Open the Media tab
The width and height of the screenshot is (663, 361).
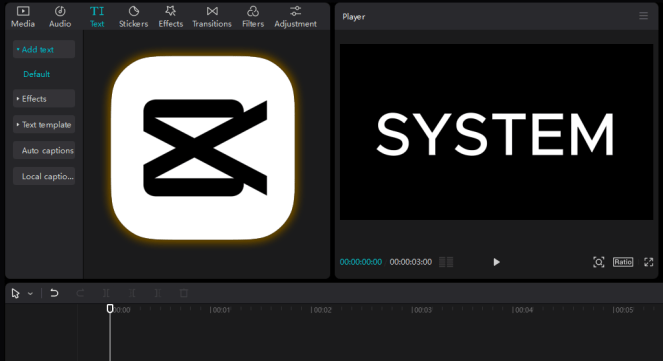[23, 17]
